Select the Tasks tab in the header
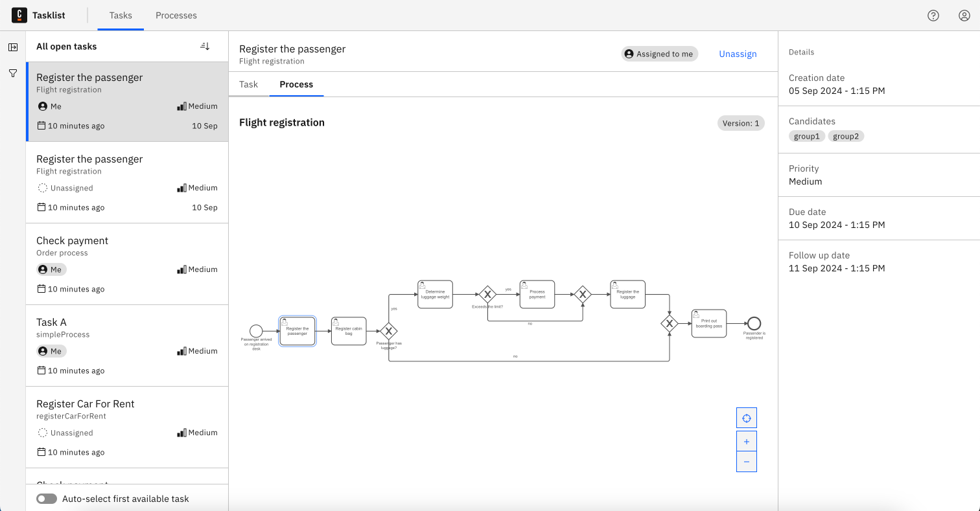Screen dimensions: 980x511 [121, 15]
